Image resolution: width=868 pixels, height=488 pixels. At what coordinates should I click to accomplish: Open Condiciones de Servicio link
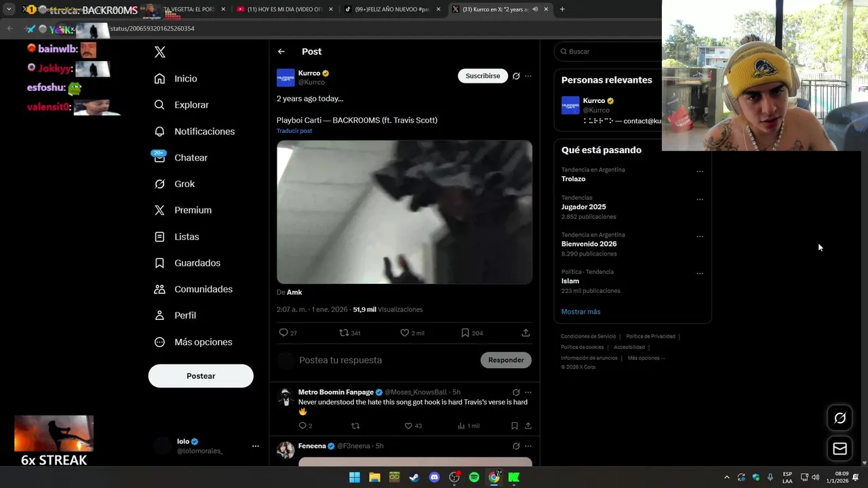pyautogui.click(x=588, y=336)
